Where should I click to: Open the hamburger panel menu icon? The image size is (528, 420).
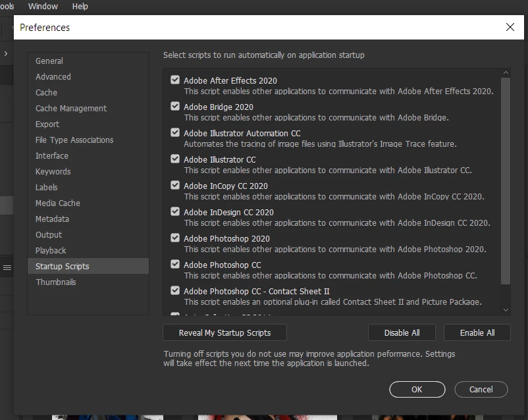coord(7,267)
